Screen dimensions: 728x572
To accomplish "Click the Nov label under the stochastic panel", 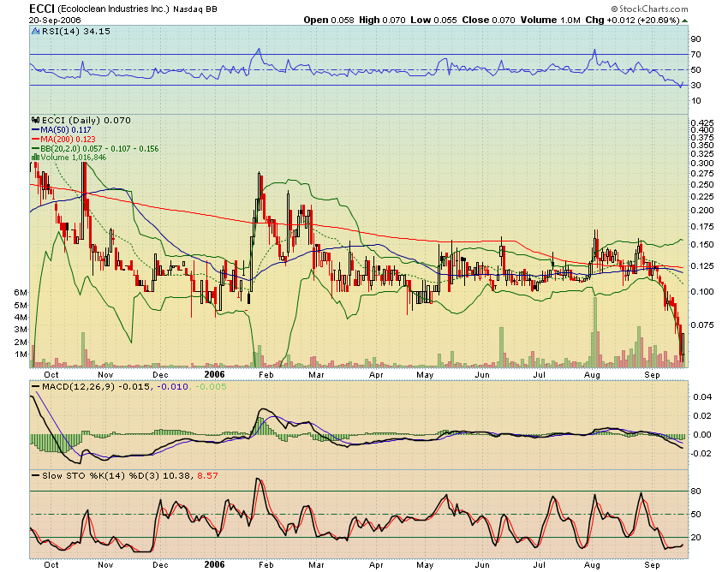I will 105,565.
